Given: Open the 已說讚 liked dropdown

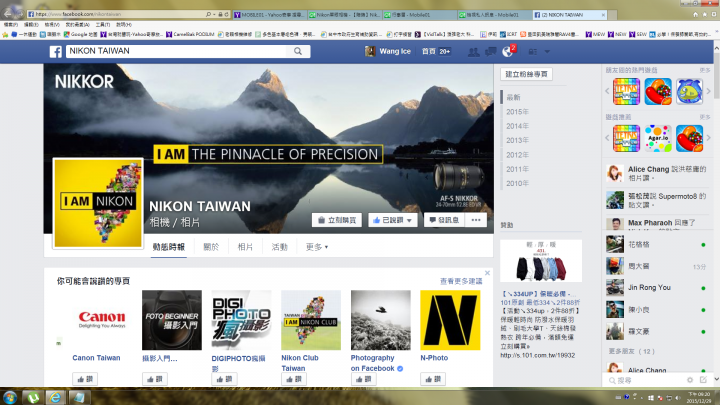Looking at the screenshot, I should (x=393, y=220).
